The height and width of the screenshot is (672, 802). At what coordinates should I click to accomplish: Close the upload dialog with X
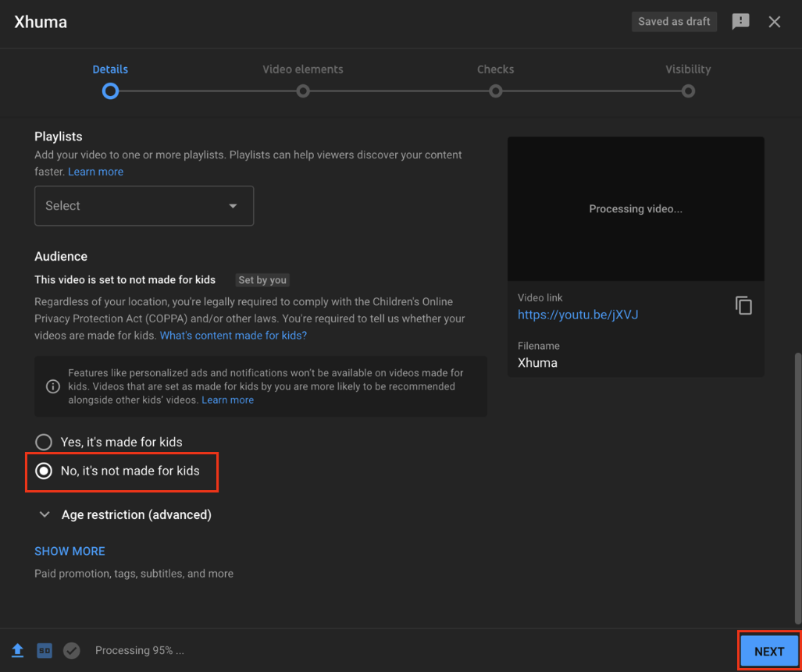775,21
